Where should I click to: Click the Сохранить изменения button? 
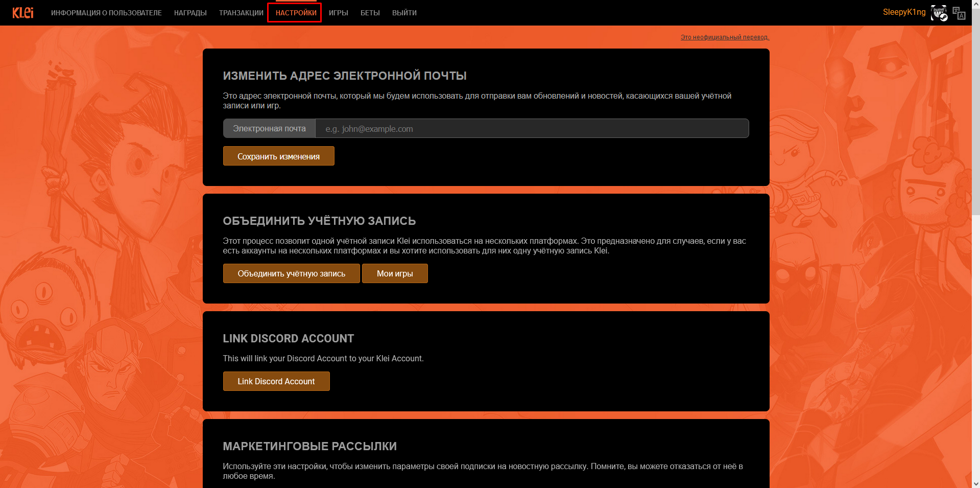279,156
